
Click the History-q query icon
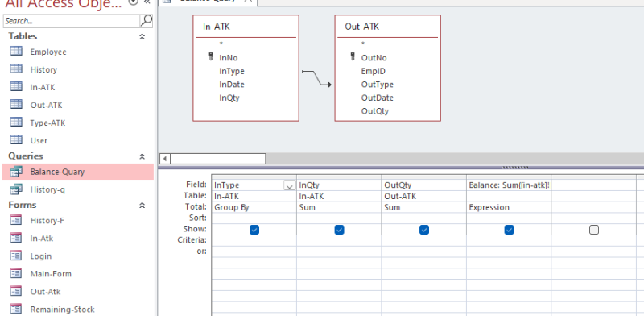[x=16, y=189]
